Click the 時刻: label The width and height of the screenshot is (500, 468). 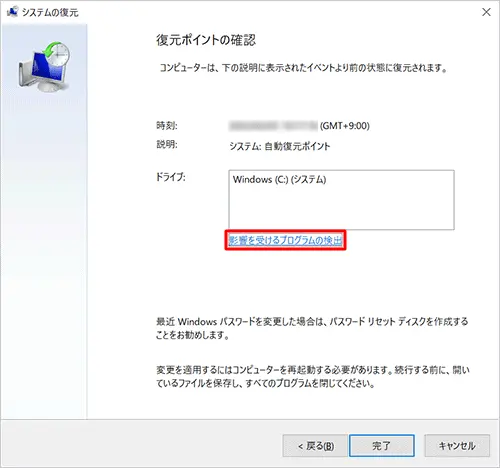(x=167, y=126)
